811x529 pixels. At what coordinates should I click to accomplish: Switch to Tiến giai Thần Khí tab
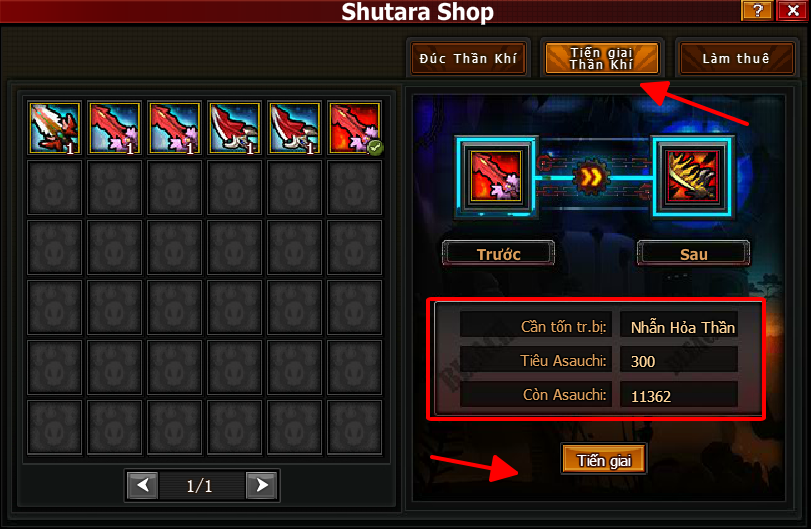pyautogui.click(x=602, y=58)
